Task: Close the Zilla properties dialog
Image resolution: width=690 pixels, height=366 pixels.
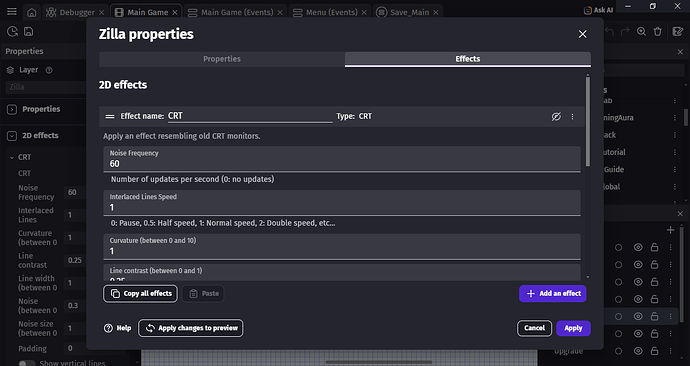Action: (583, 34)
